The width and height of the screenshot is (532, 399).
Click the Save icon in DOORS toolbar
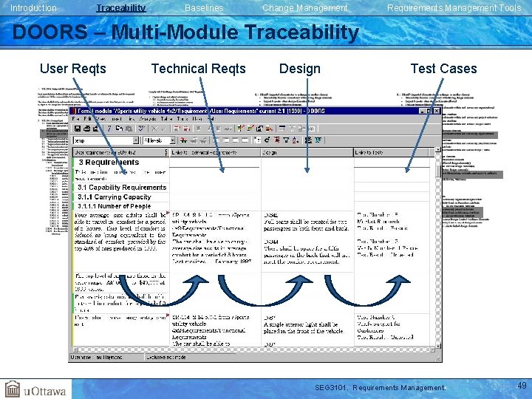pos(78,129)
